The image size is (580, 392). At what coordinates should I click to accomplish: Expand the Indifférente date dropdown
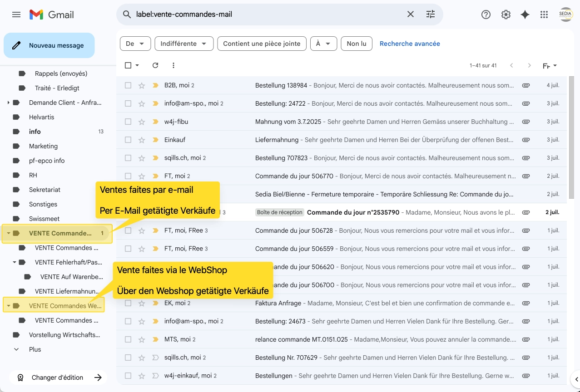(183, 44)
